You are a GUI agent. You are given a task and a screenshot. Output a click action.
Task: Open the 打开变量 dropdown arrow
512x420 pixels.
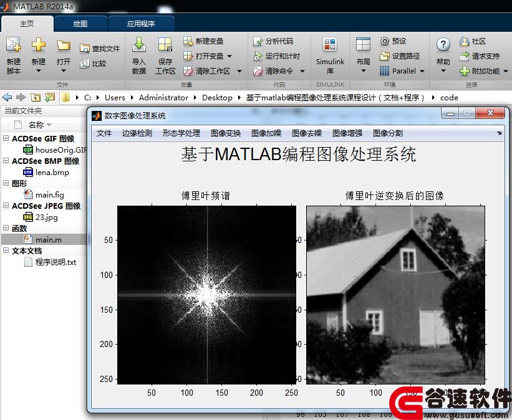pyautogui.click(x=229, y=56)
